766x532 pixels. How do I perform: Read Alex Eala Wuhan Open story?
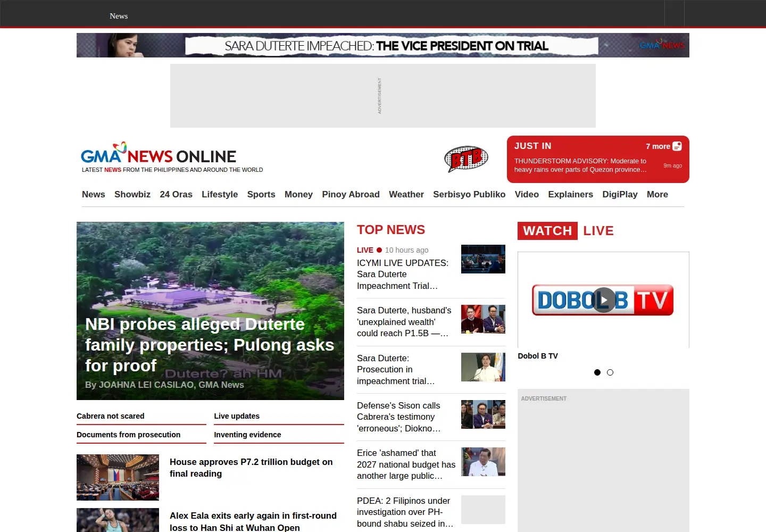(x=253, y=521)
